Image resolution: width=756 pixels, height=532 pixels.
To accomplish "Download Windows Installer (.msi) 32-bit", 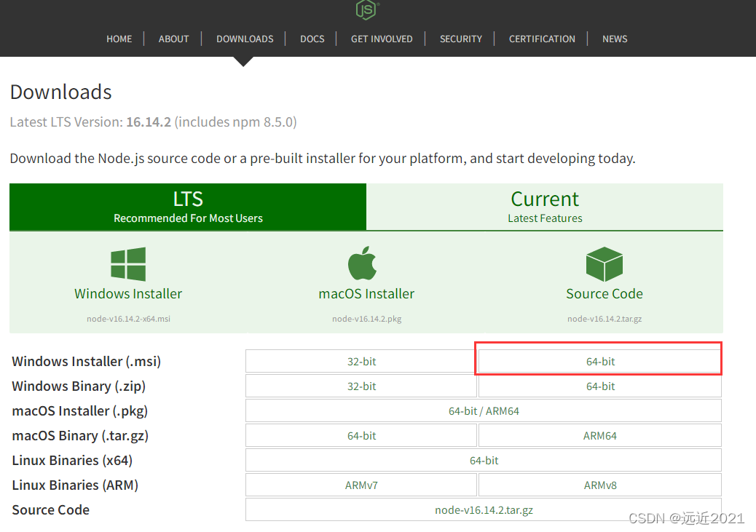I will tap(361, 362).
